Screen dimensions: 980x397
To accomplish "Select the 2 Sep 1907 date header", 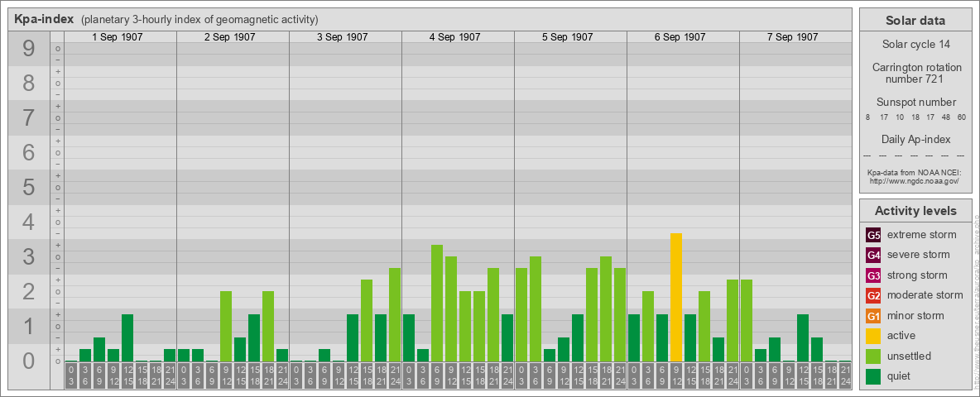I will [230, 37].
